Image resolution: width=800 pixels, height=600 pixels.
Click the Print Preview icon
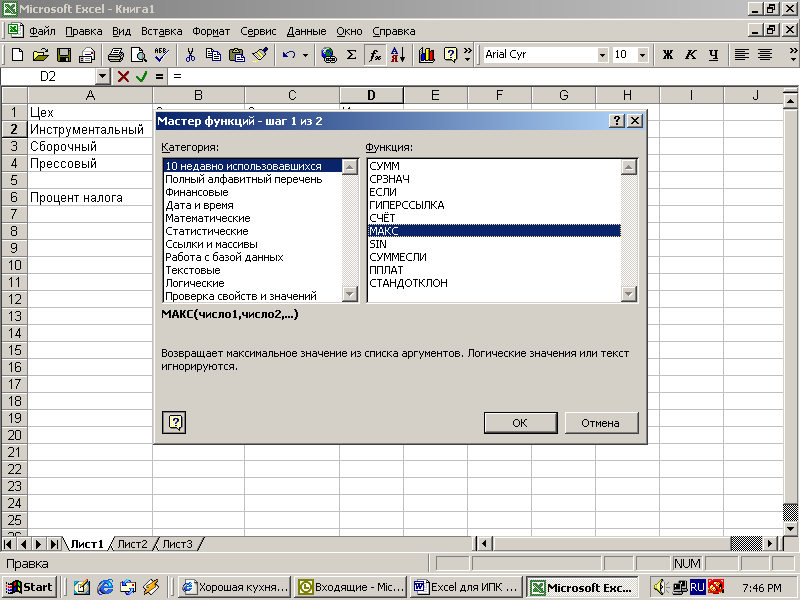click(139, 55)
